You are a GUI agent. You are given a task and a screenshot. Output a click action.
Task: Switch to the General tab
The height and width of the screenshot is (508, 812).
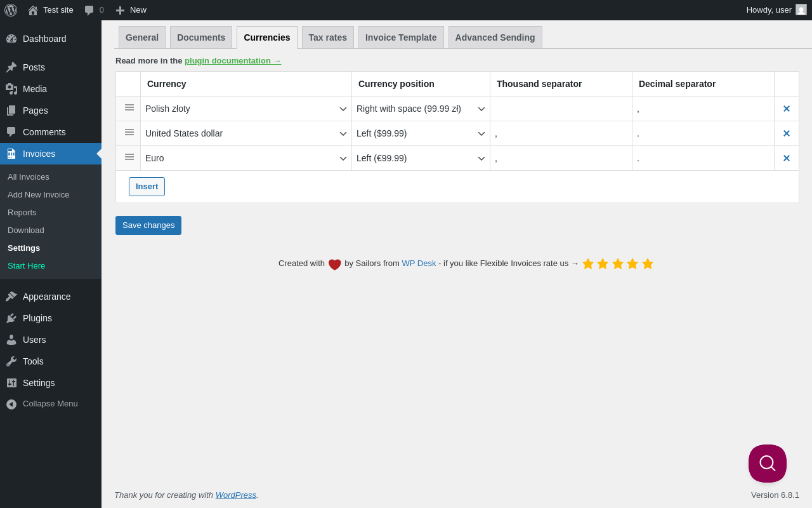pos(142,37)
